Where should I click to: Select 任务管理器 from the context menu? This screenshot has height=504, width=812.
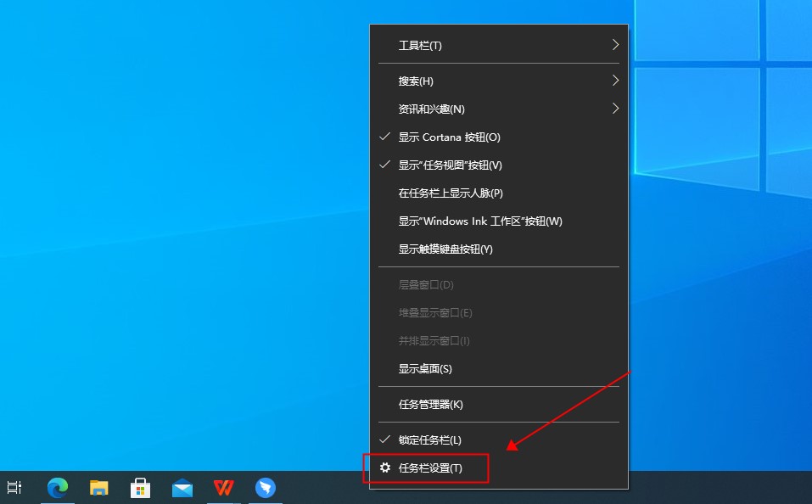tap(431, 405)
